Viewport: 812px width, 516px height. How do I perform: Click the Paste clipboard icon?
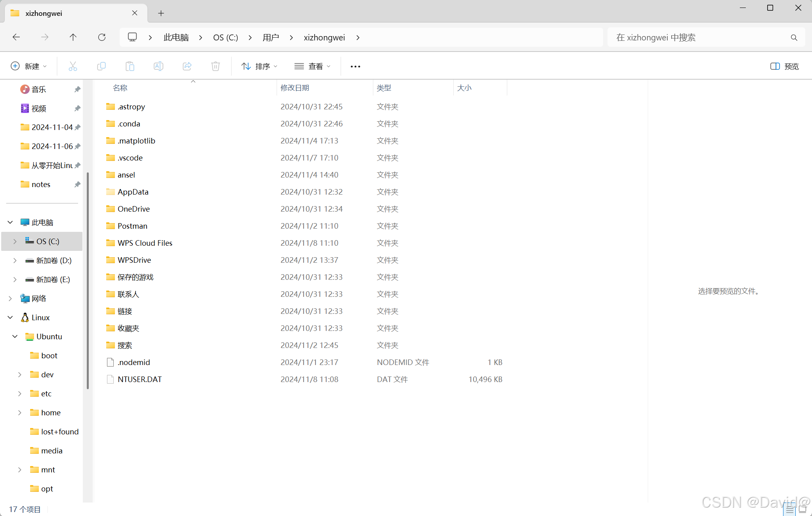tap(130, 66)
